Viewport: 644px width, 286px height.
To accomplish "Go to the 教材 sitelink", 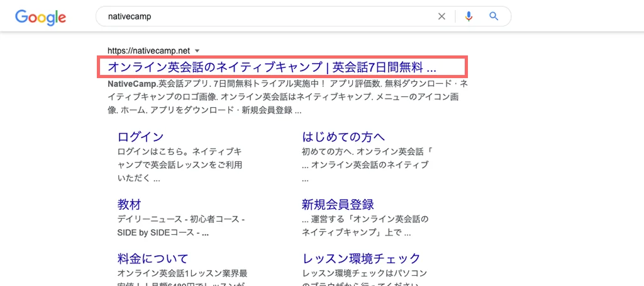I will coord(129,205).
